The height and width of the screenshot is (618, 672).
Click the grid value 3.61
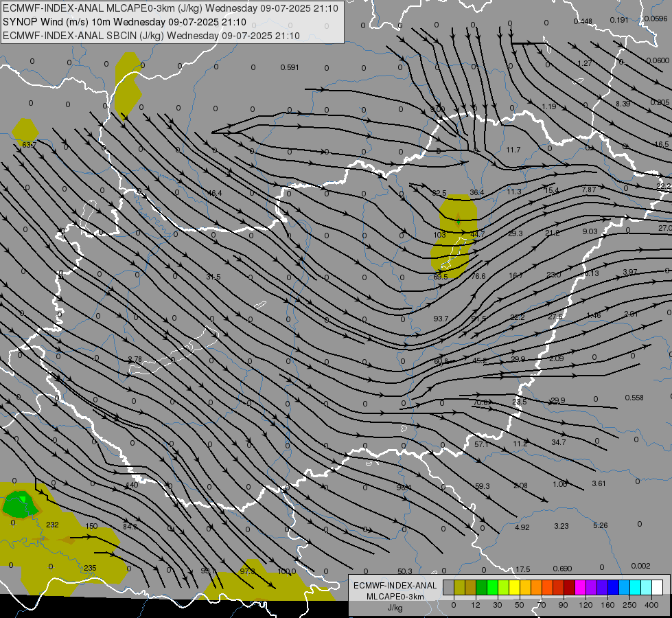point(599,483)
